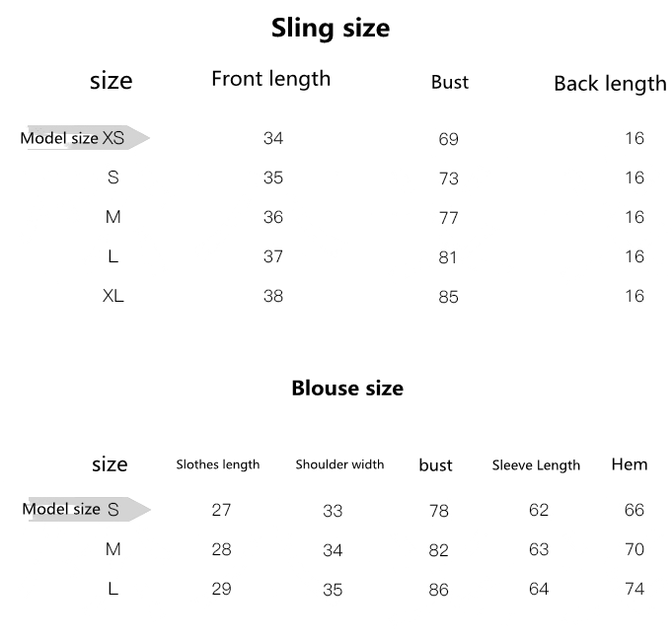Click hem value 74 in blouse table

coord(634,589)
